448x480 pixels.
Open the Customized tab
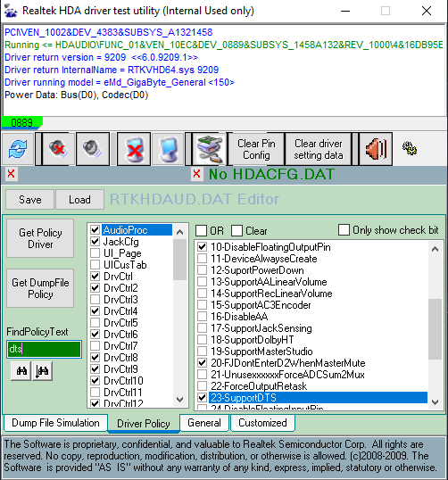coord(262,423)
